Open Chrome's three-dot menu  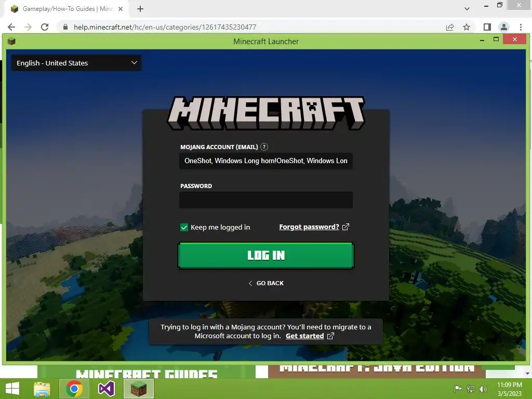click(521, 27)
